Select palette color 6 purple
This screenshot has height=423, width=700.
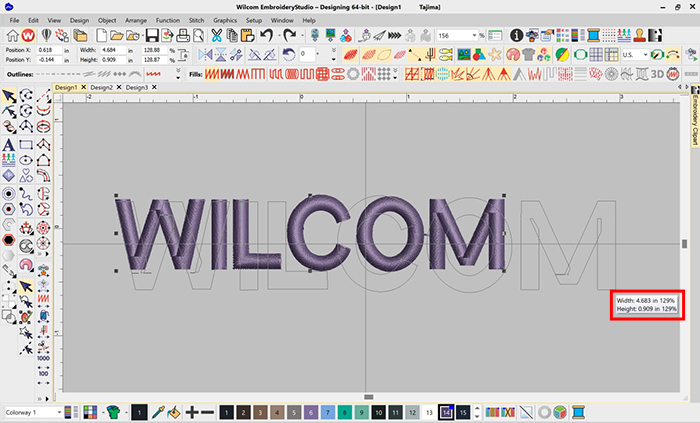311,412
